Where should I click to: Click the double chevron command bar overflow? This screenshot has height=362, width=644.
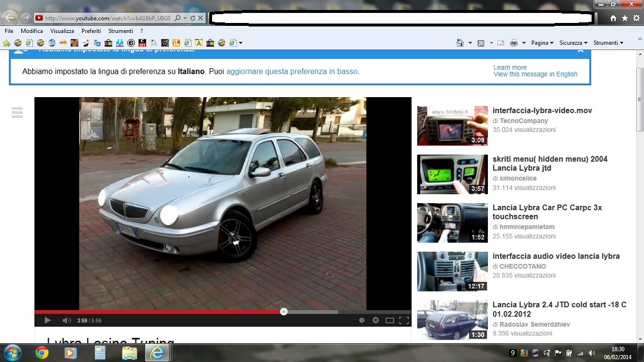pyautogui.click(x=639, y=39)
